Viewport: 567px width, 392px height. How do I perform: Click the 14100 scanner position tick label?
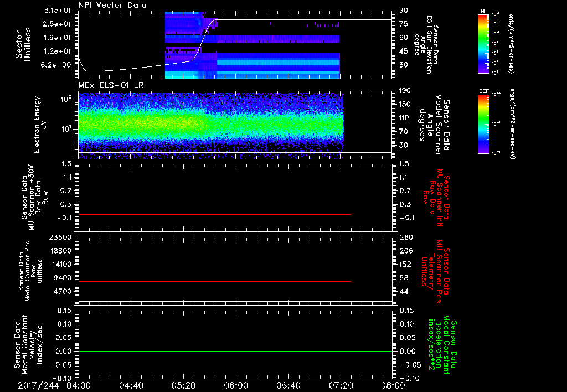point(60,264)
